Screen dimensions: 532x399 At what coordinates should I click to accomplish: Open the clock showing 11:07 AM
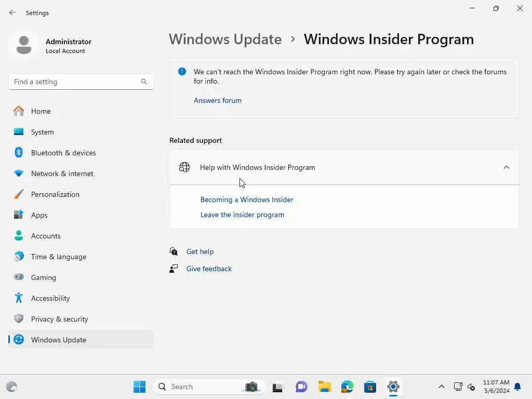click(496, 387)
